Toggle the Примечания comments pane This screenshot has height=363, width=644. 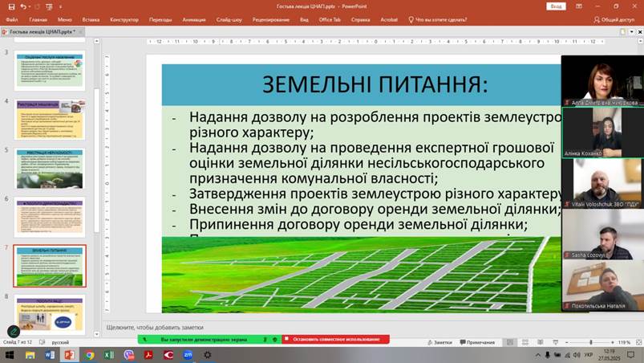[477, 342]
